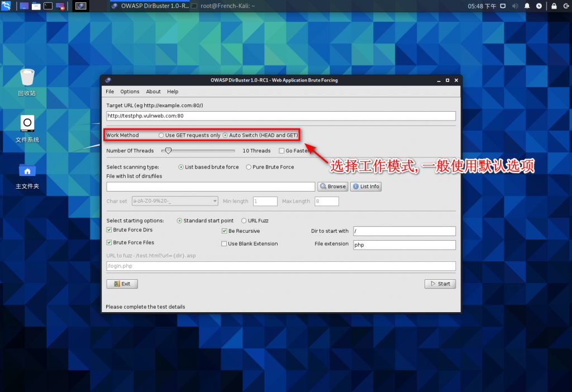Image resolution: width=572 pixels, height=392 pixels.
Task: Click the dirs/files list path field
Action: coord(211,187)
